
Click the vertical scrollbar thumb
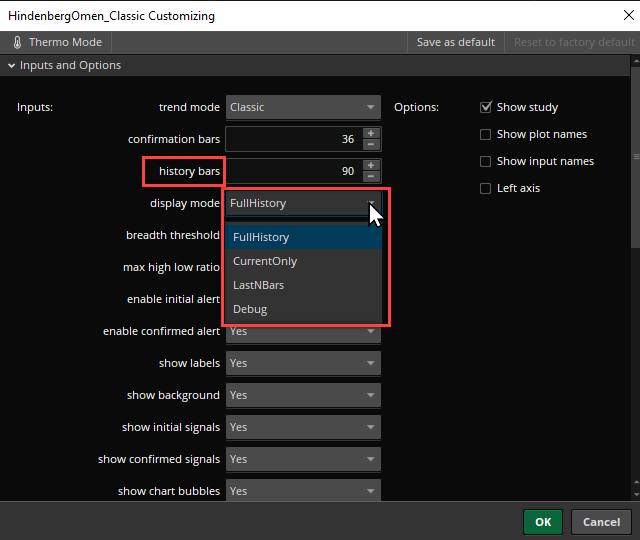[636, 157]
